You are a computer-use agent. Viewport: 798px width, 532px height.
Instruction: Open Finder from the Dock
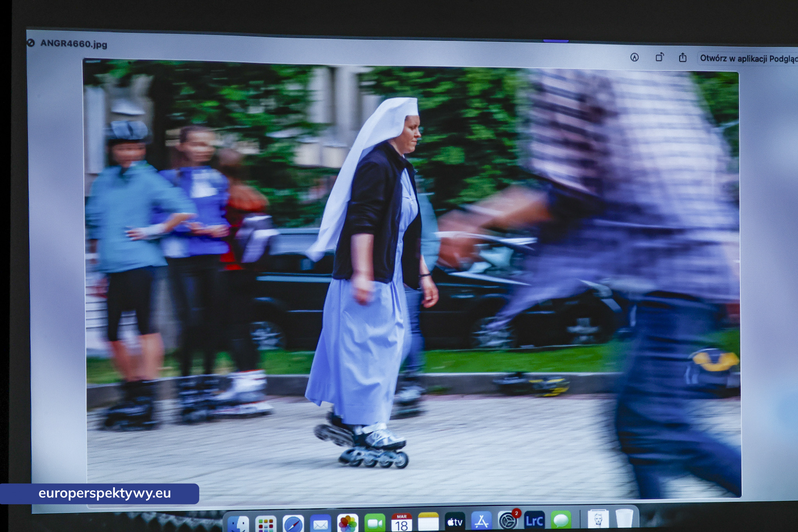(x=238, y=524)
